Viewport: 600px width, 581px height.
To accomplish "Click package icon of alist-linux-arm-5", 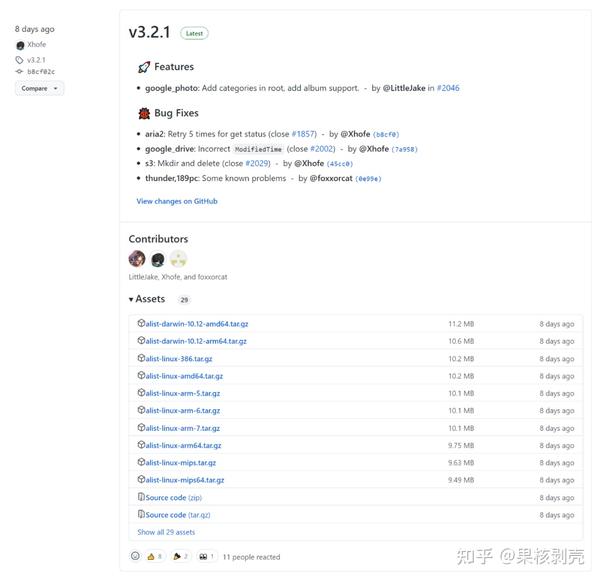I will (x=141, y=392).
